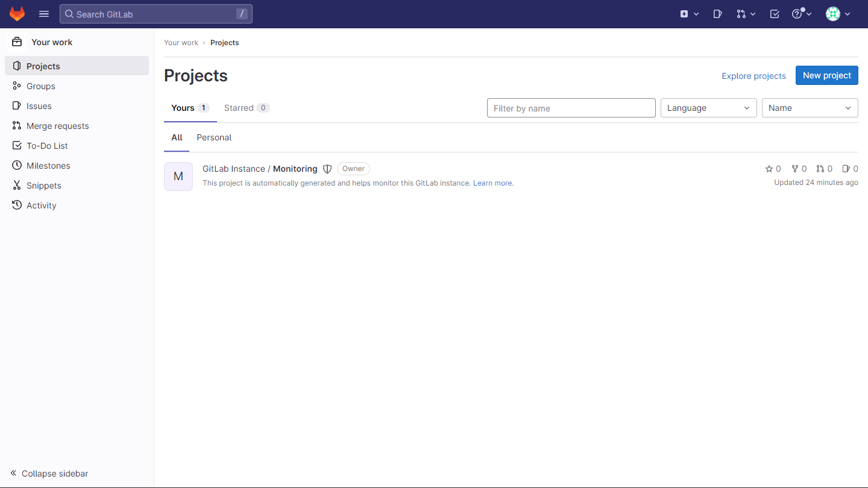Screen dimensions: 868x488
Task: Click project merge requests count icon
Action: pyautogui.click(x=824, y=169)
